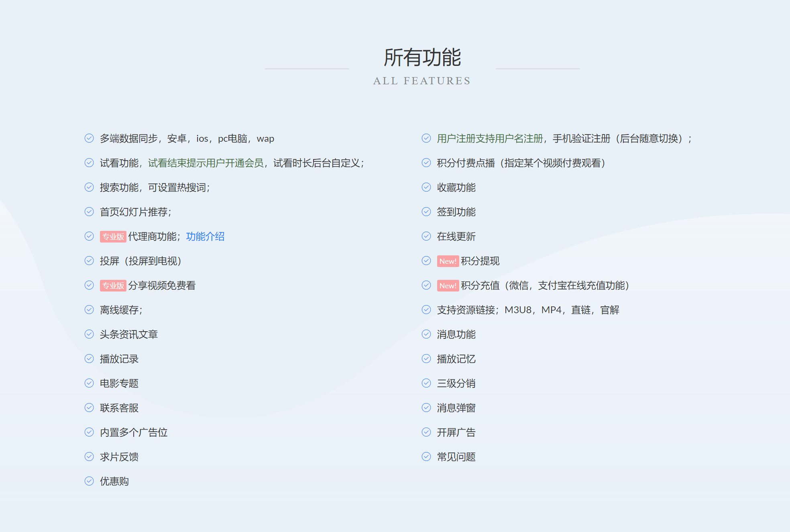The height and width of the screenshot is (532, 790).
Task: Click check icon beside 签到功能
Action: click(426, 212)
